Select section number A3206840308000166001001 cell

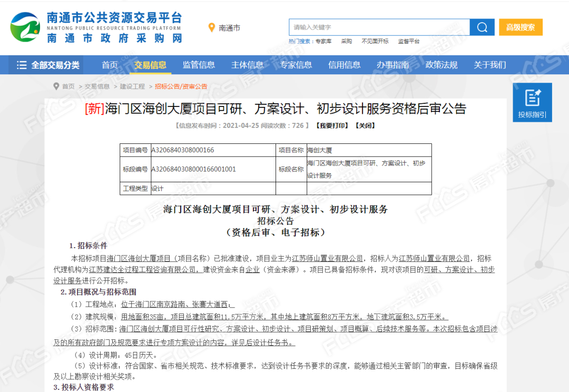213,169
